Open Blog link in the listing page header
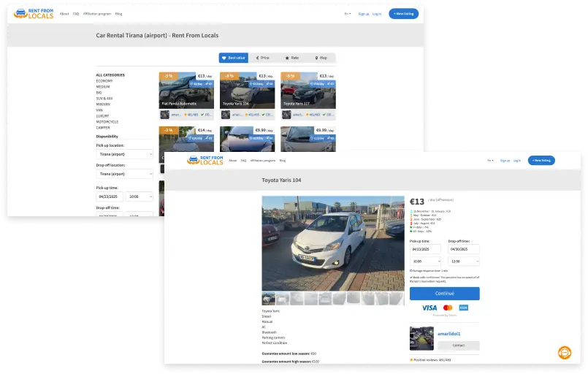 (118, 14)
